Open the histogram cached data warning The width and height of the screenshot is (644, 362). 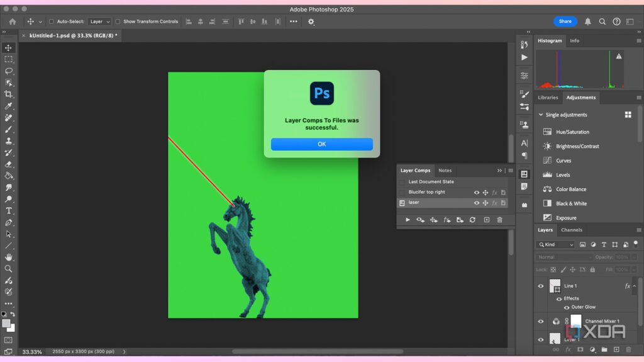pos(619,57)
